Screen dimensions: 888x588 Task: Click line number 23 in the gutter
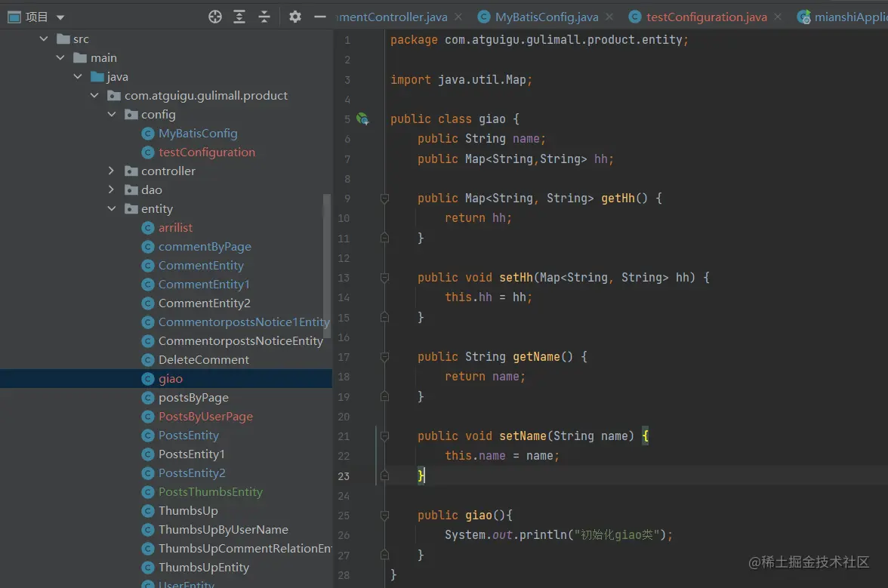click(344, 476)
